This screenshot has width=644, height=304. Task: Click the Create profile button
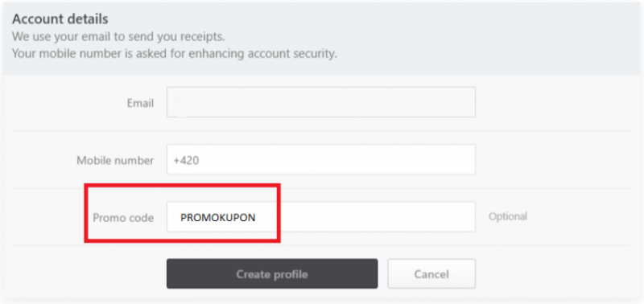[x=272, y=273]
